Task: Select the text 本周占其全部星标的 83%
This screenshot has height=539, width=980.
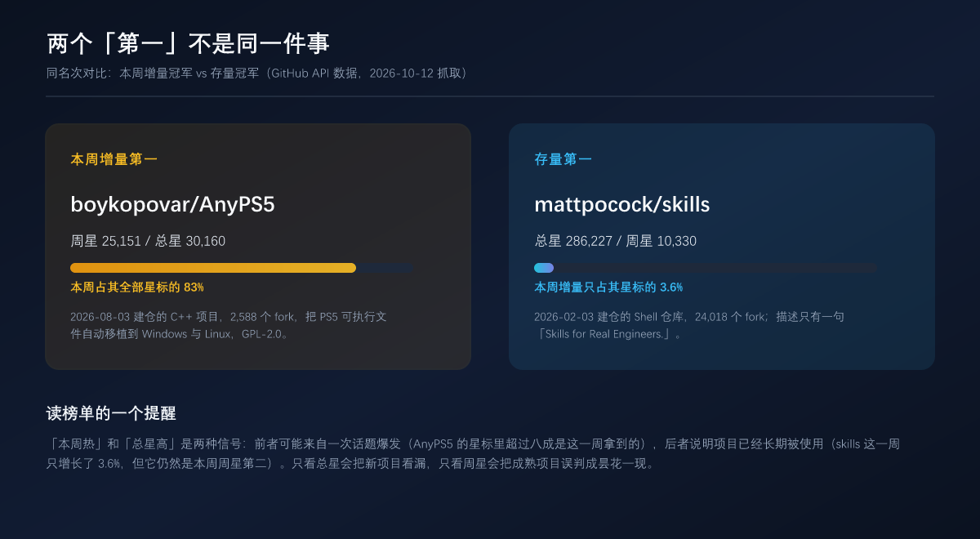Action: [137, 287]
